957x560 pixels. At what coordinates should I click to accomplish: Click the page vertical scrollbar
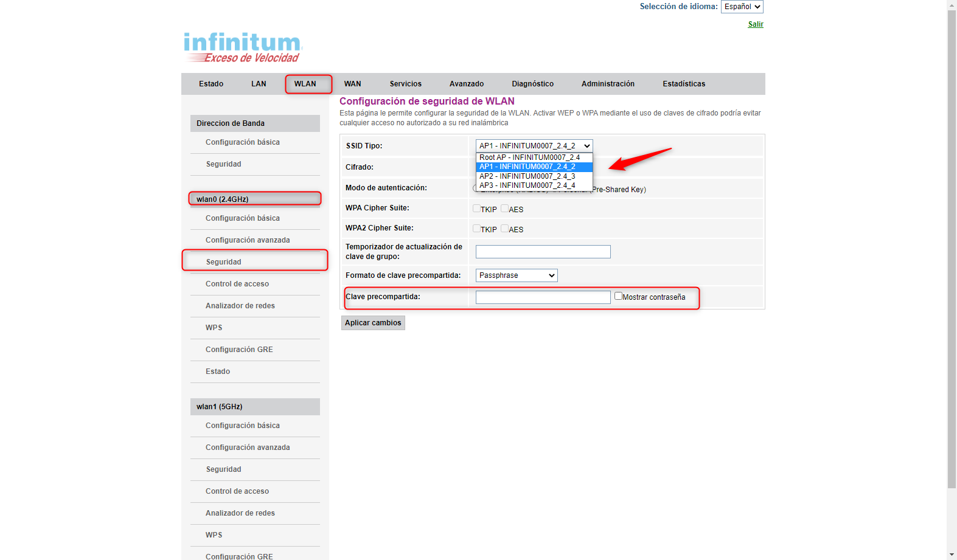coord(952,243)
